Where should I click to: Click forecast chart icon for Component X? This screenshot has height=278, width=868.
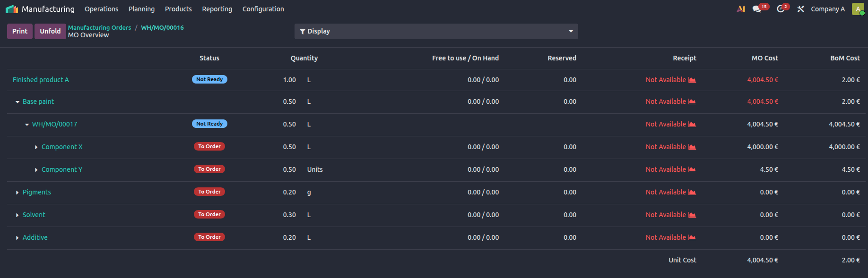pyautogui.click(x=692, y=147)
